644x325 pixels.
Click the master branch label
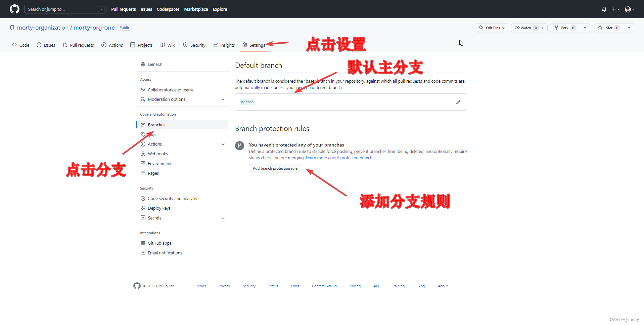[x=247, y=102]
